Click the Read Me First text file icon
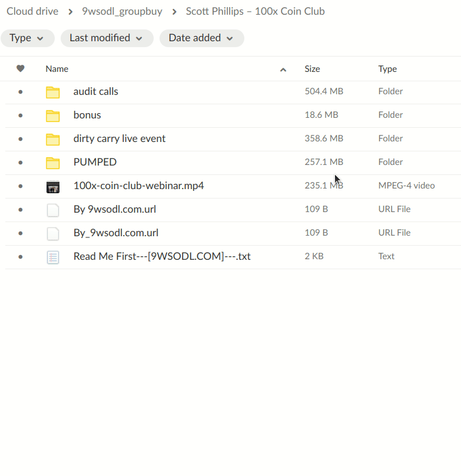Image resolution: width=461 pixels, height=476 pixels. coord(53,257)
